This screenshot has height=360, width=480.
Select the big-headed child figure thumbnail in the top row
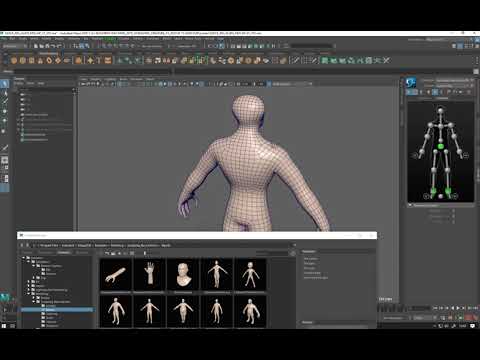click(250, 275)
